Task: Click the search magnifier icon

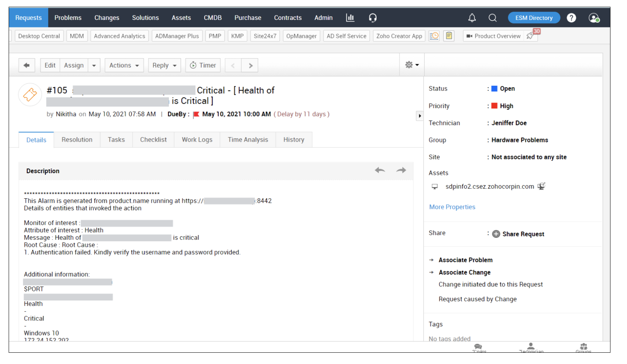Action: (x=492, y=18)
